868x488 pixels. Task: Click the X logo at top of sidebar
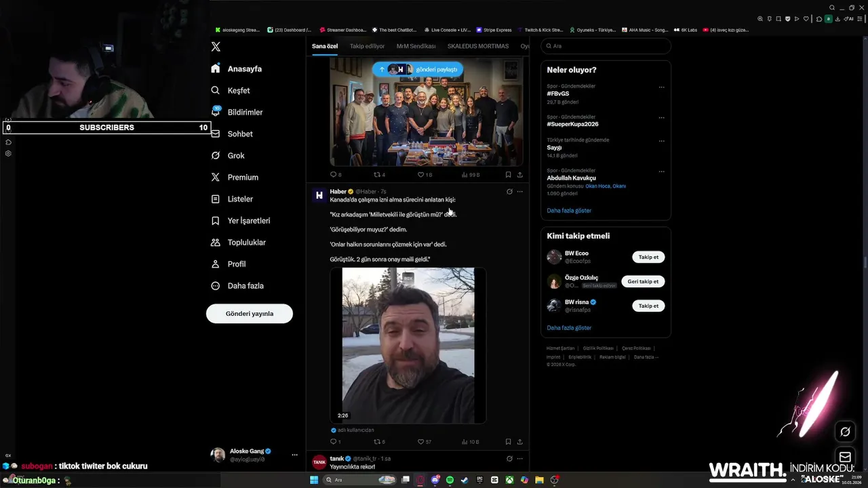(x=216, y=47)
